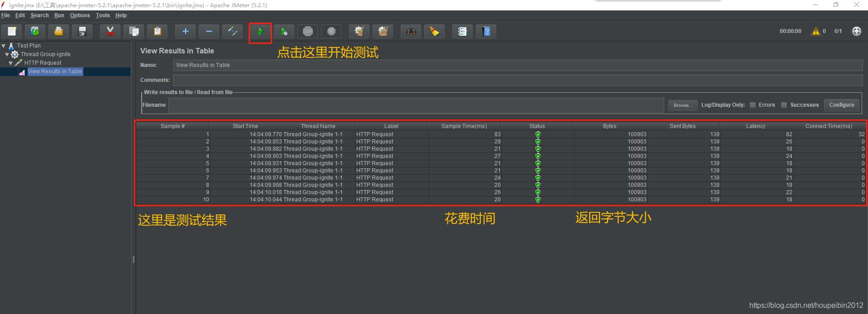This screenshot has height=314, width=868.
Task: Sort by Connect Time(ms) column header
Action: tap(829, 126)
